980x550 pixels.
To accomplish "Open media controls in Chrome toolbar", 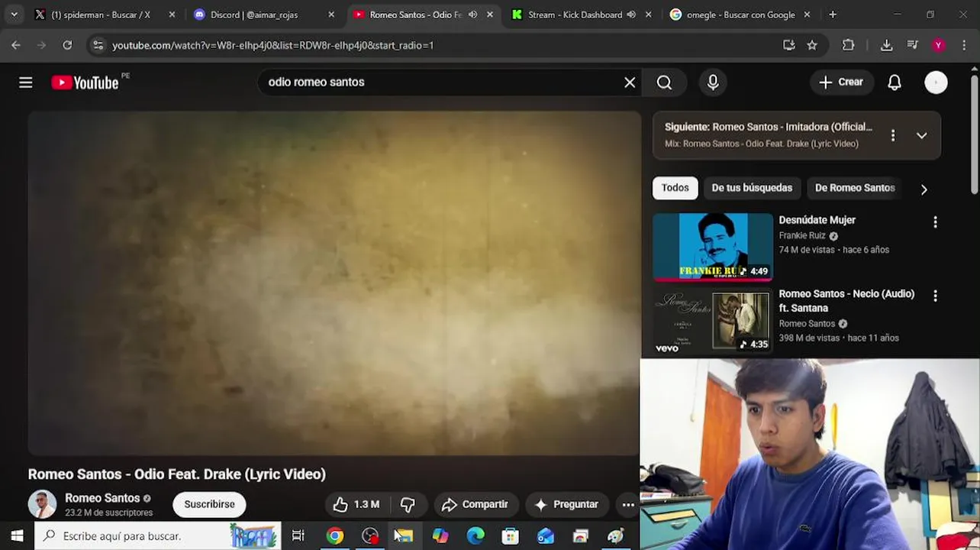I will pos(912,45).
